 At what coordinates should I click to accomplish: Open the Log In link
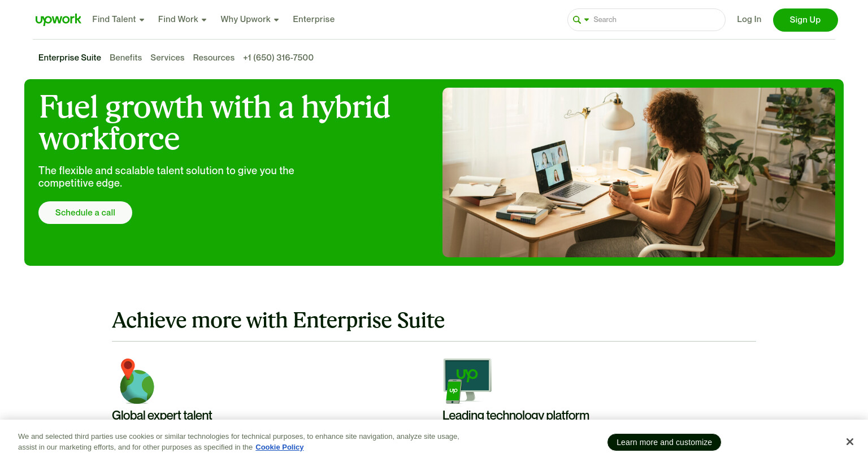(x=749, y=19)
